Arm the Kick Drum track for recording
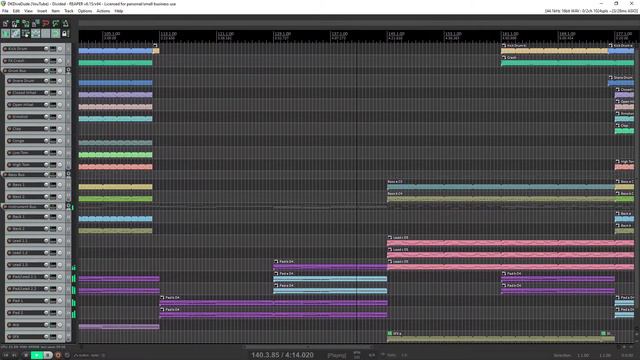640x360 pixels. click(x=5, y=49)
